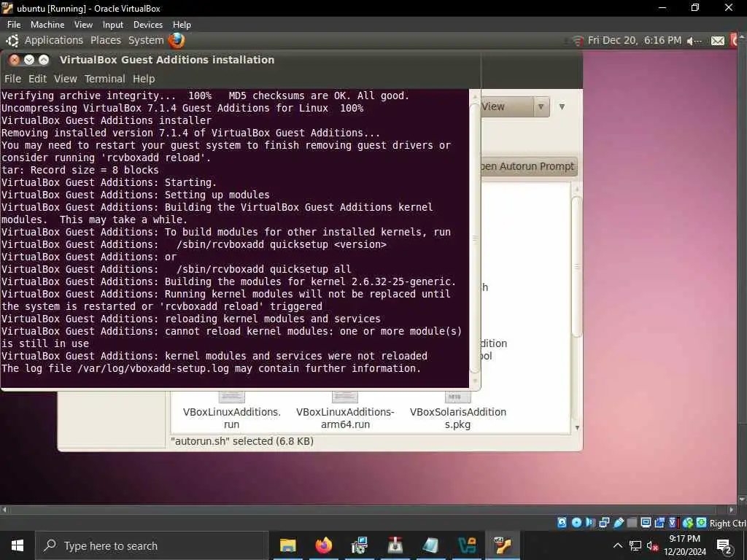
Task: Click the VirtualBox audio status icon
Action: click(x=590, y=523)
